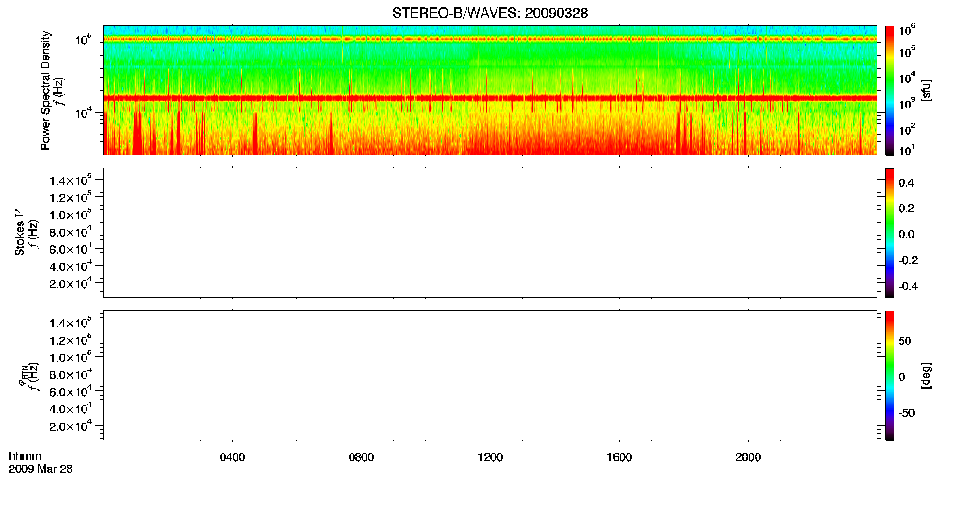
Task: Click the date label 2009 Mar 28
Action: pyautogui.click(x=41, y=469)
